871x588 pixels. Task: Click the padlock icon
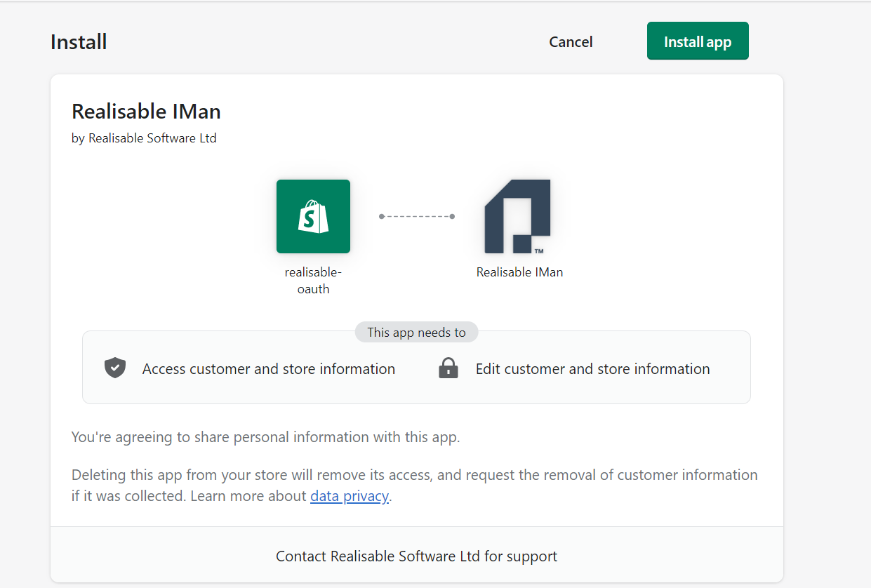pos(448,368)
